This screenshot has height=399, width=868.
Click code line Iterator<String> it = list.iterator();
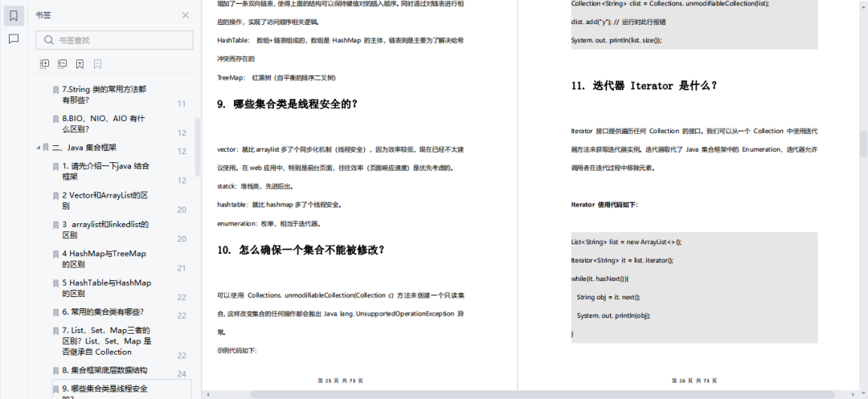click(621, 260)
